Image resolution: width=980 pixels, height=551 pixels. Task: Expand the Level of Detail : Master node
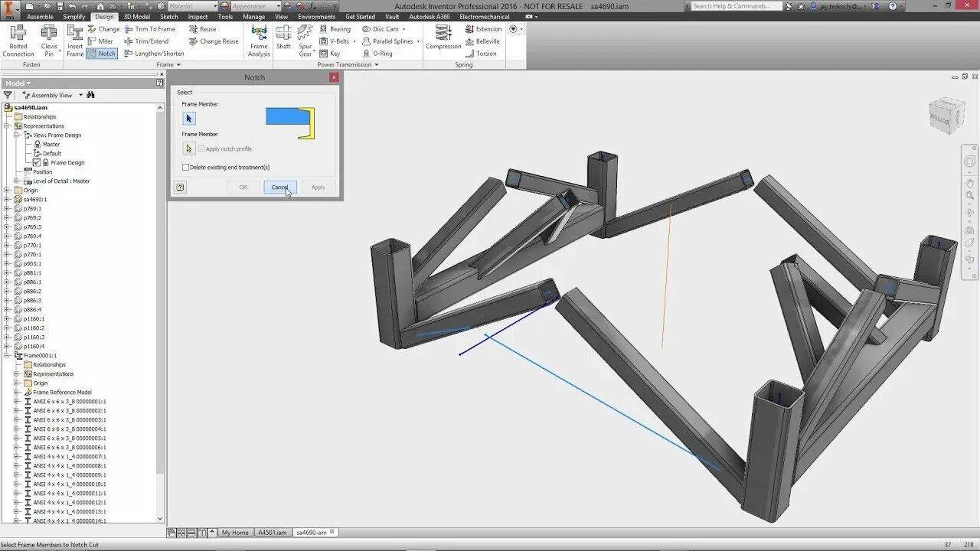pyautogui.click(x=17, y=181)
